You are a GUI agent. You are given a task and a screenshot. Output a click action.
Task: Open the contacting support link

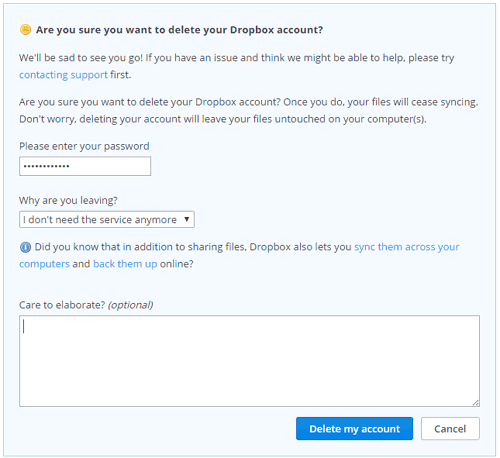[63, 75]
